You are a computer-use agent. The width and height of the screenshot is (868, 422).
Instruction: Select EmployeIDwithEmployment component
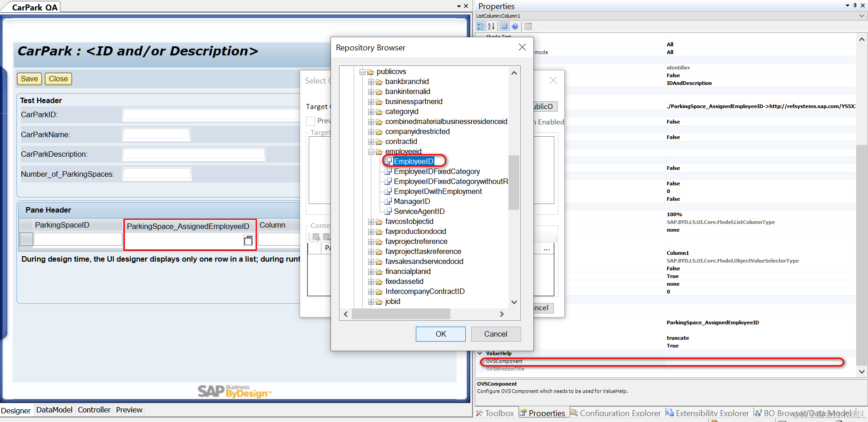tap(438, 191)
